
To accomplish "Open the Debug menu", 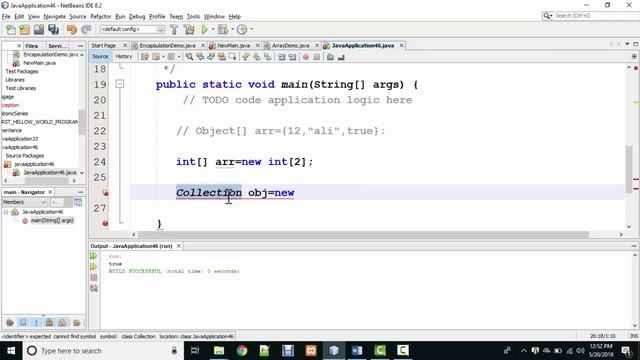I will click(x=137, y=16).
